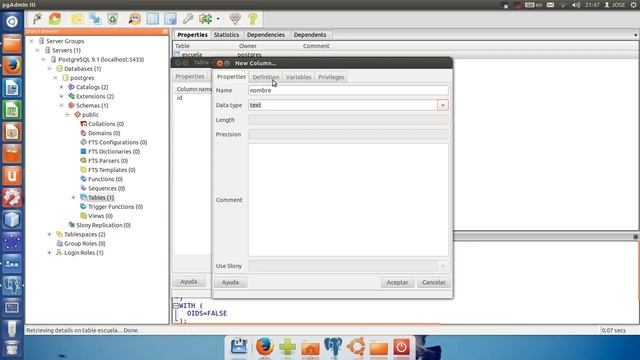Expand the Extensions (2) node
Screen dimensions: 640x360
[62, 96]
